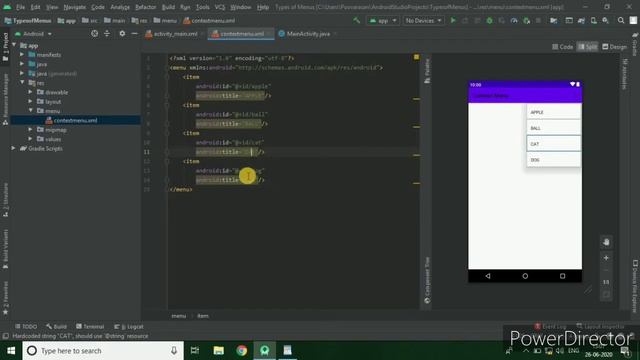Image resolution: width=640 pixels, height=360 pixels.
Task: Expand the layout folder
Action: (x=30, y=102)
